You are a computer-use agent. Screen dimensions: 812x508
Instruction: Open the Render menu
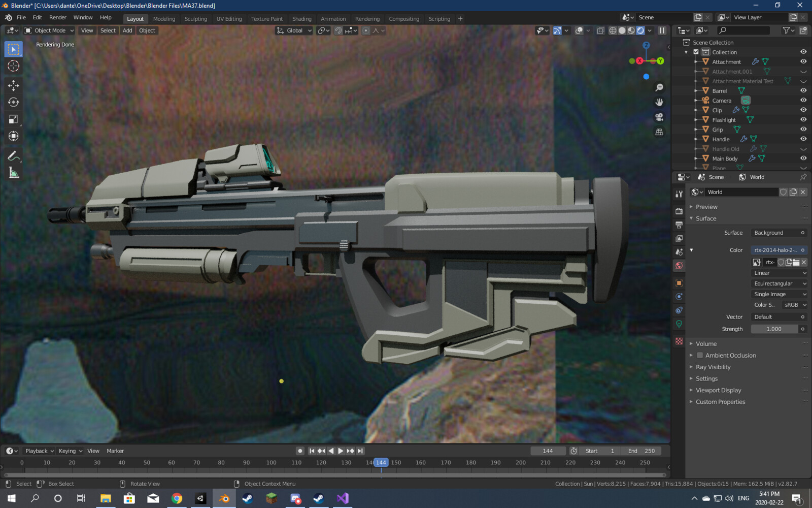57,17
